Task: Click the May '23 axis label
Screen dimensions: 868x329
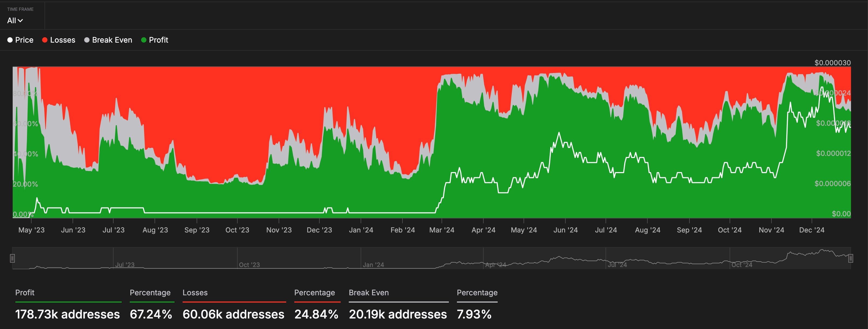Action: point(31,230)
